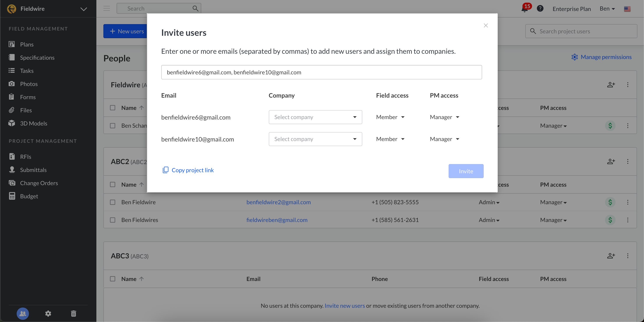Open more options for Ben Fieldwire row
The height and width of the screenshot is (322, 644).
pos(628,202)
